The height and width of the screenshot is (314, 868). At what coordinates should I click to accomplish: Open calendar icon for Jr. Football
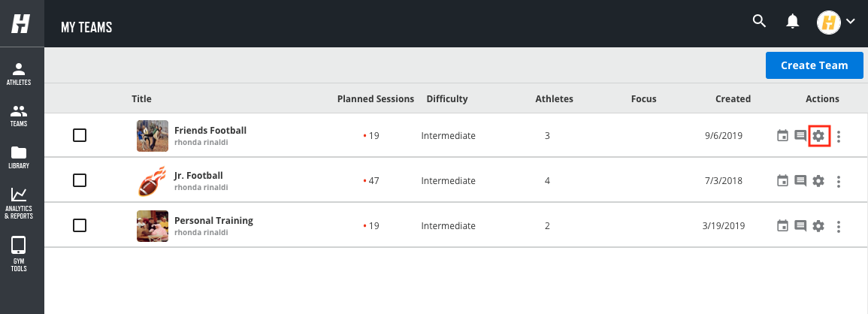pyautogui.click(x=782, y=180)
